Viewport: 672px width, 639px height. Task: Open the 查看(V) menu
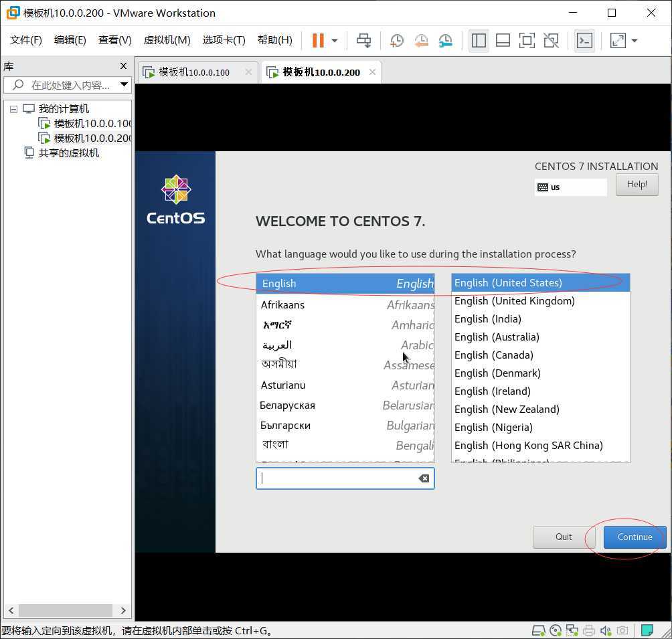click(115, 40)
